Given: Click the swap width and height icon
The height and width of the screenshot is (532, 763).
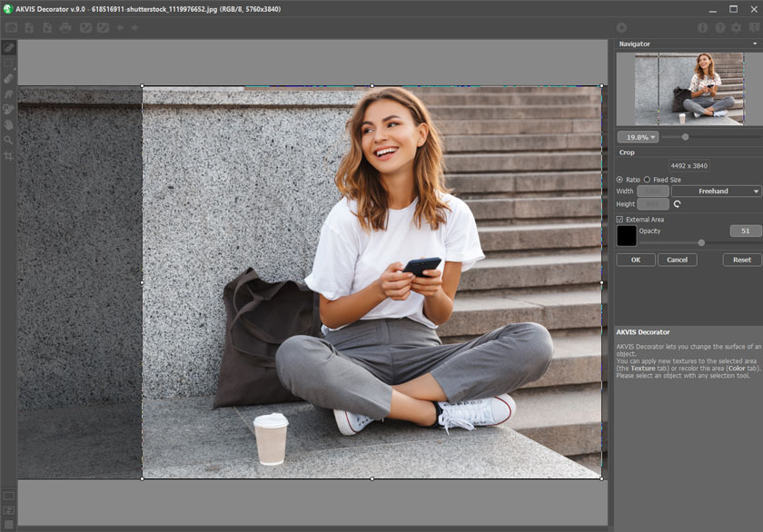Looking at the screenshot, I should coord(677,204).
